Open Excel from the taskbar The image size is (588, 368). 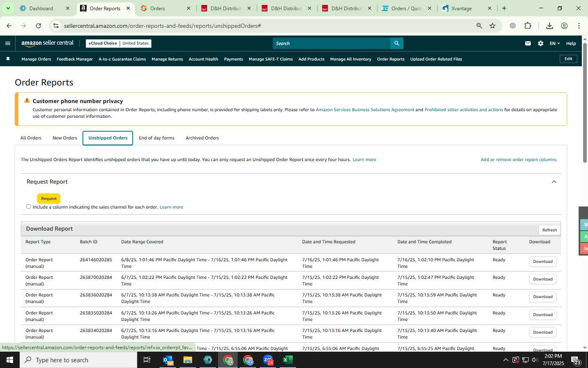288,360
